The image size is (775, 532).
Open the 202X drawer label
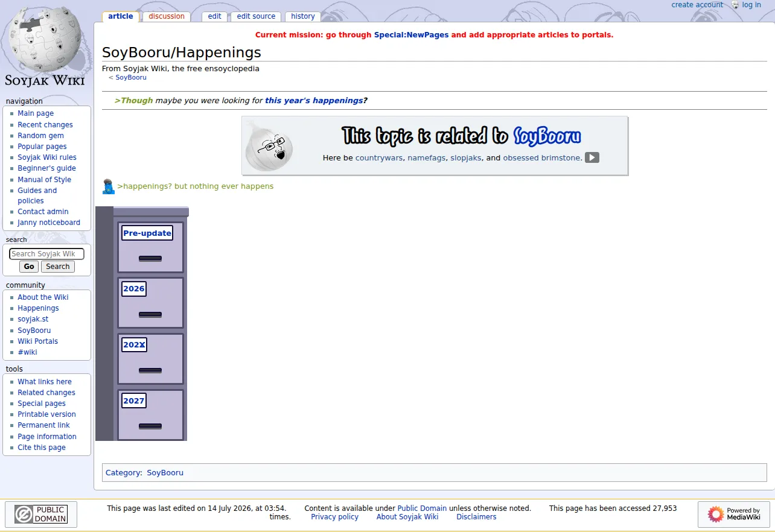tap(134, 345)
